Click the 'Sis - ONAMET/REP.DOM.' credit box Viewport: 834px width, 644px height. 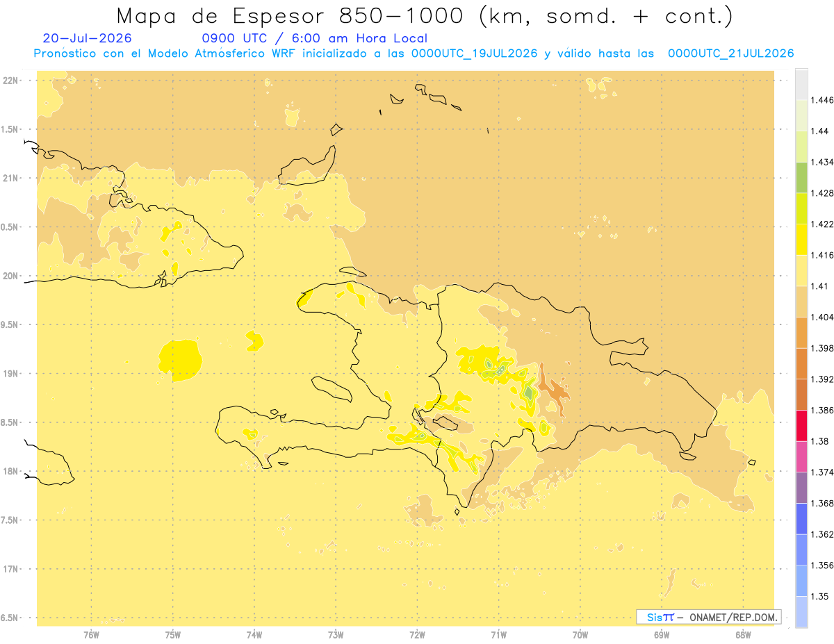[709, 617]
